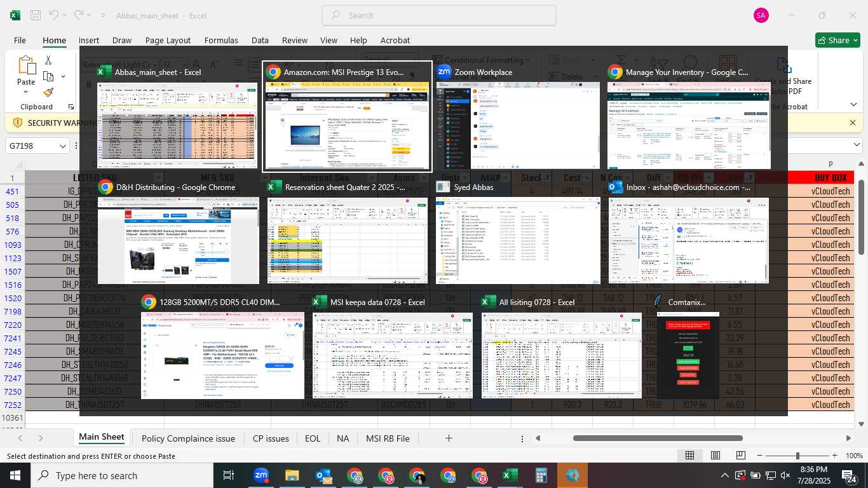The width and height of the screenshot is (868, 488).
Task: Add a new sheet with plus icon
Action: (x=449, y=438)
